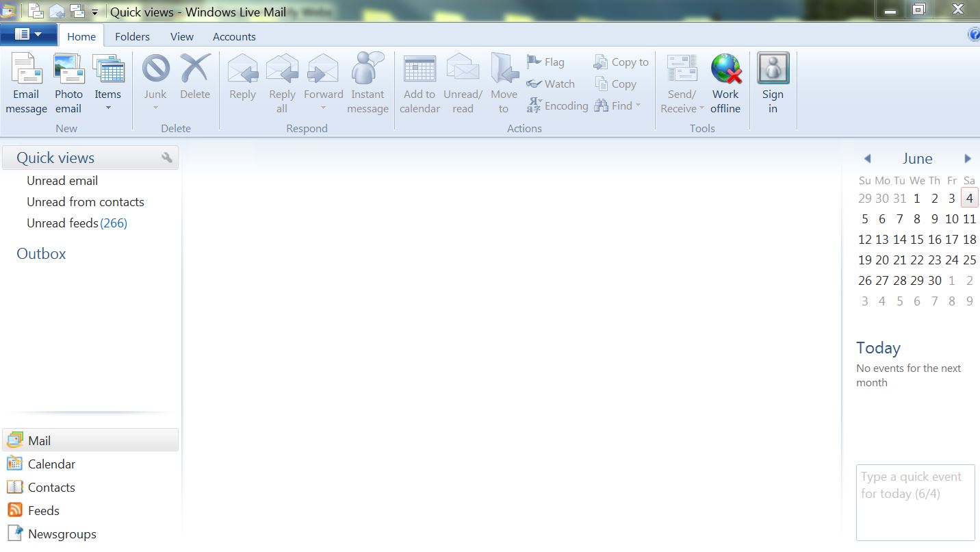
Task: Click the Today heading
Action: 878,348
